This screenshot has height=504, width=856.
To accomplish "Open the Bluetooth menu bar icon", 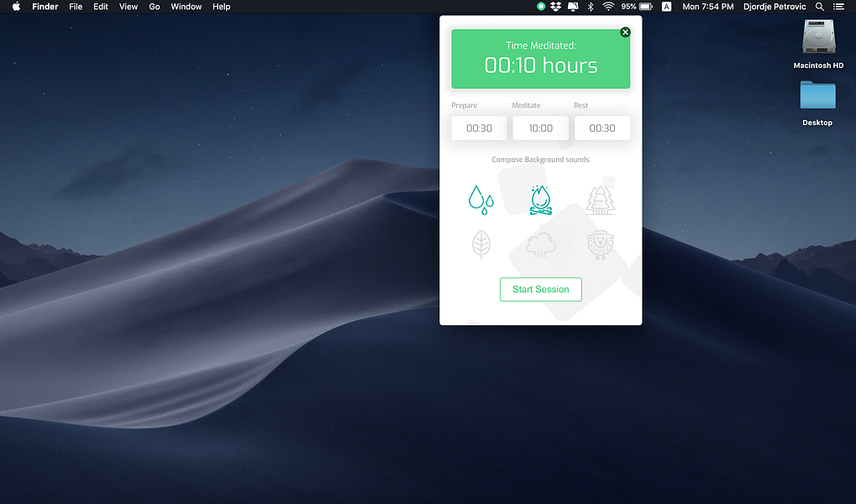I will pos(591,7).
